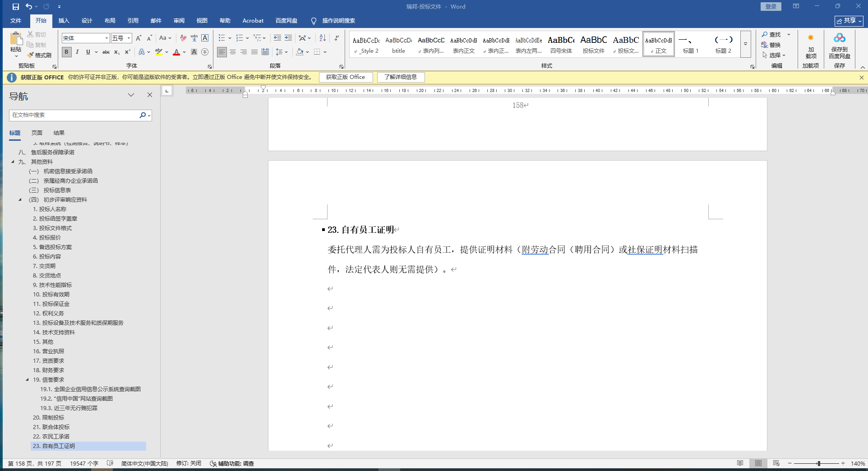Image resolution: width=868 pixels, height=471 pixels.
Task: Collapse the 19. 信誉要求 heading in navigation
Action: coord(27,380)
